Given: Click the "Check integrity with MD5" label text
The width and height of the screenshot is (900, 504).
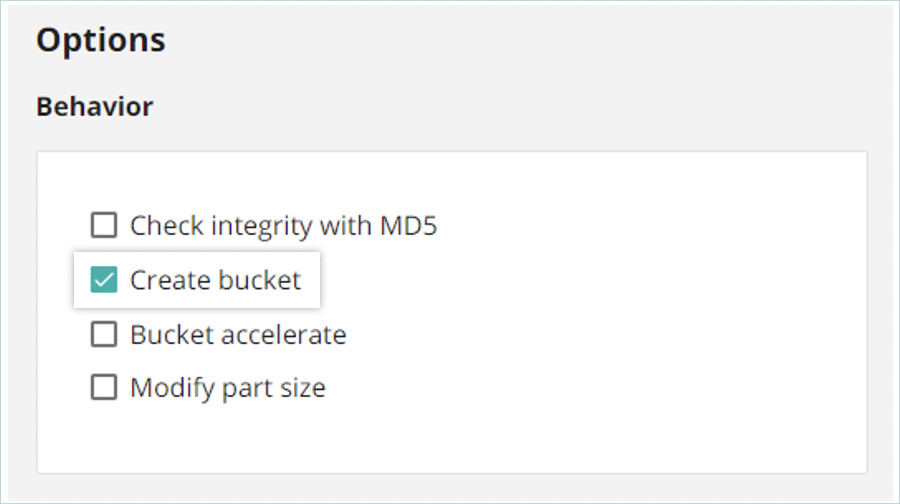Looking at the screenshot, I should click(x=283, y=226).
